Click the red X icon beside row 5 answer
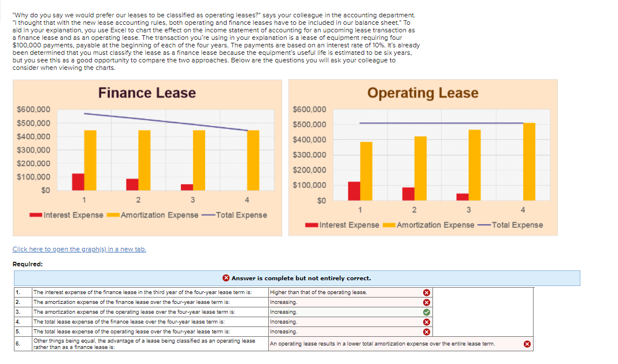This screenshot has width=618, height=364. click(x=427, y=332)
